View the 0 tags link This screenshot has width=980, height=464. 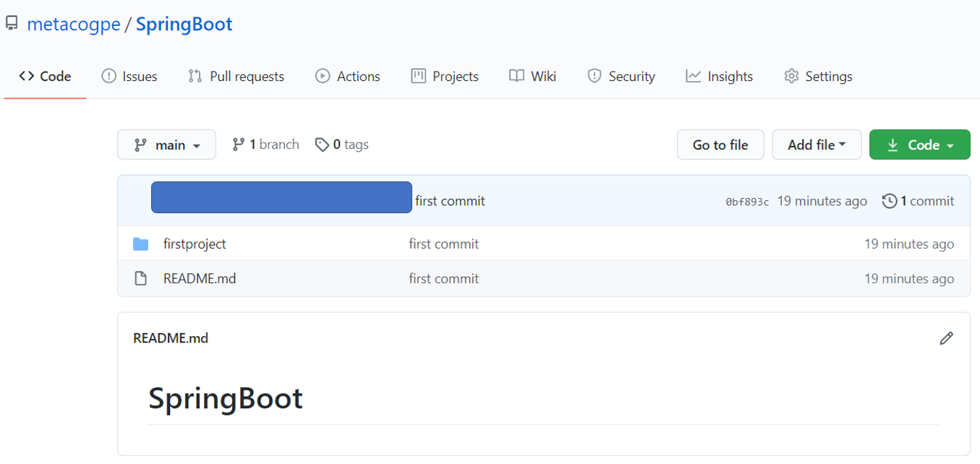pos(342,145)
